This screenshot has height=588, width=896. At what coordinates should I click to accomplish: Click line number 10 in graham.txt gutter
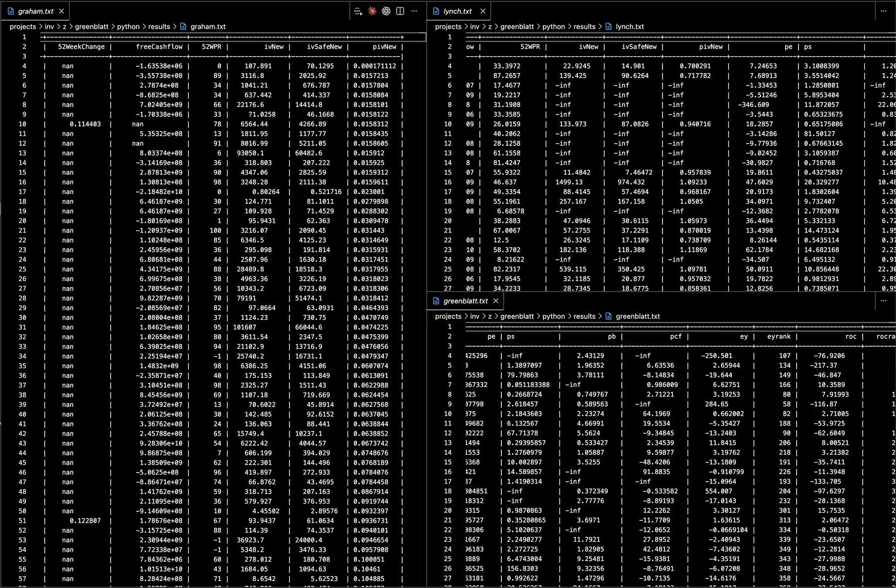(22, 124)
